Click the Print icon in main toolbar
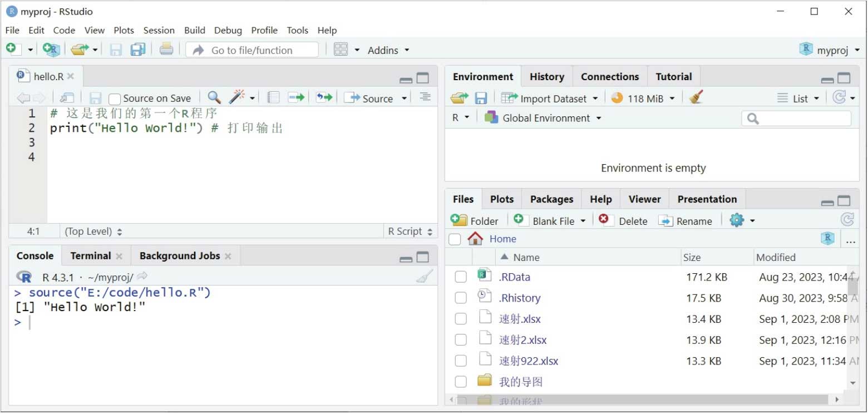This screenshot has height=414, width=868. click(166, 49)
